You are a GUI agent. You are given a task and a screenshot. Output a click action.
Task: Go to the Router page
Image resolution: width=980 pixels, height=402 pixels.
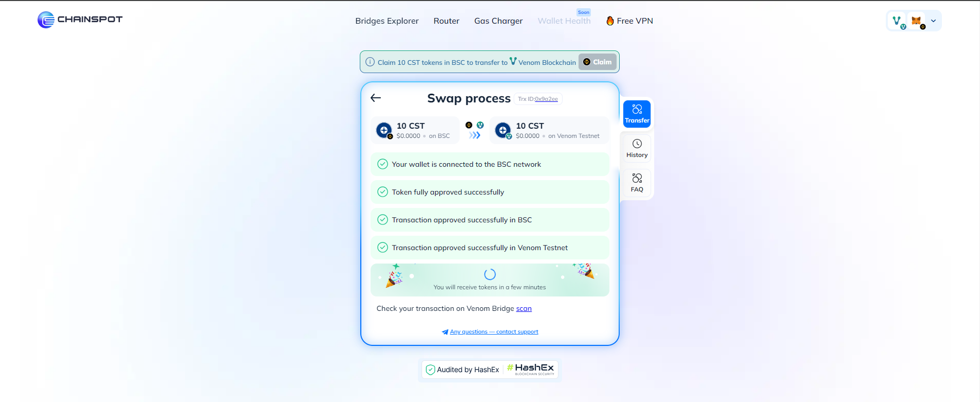coord(446,21)
